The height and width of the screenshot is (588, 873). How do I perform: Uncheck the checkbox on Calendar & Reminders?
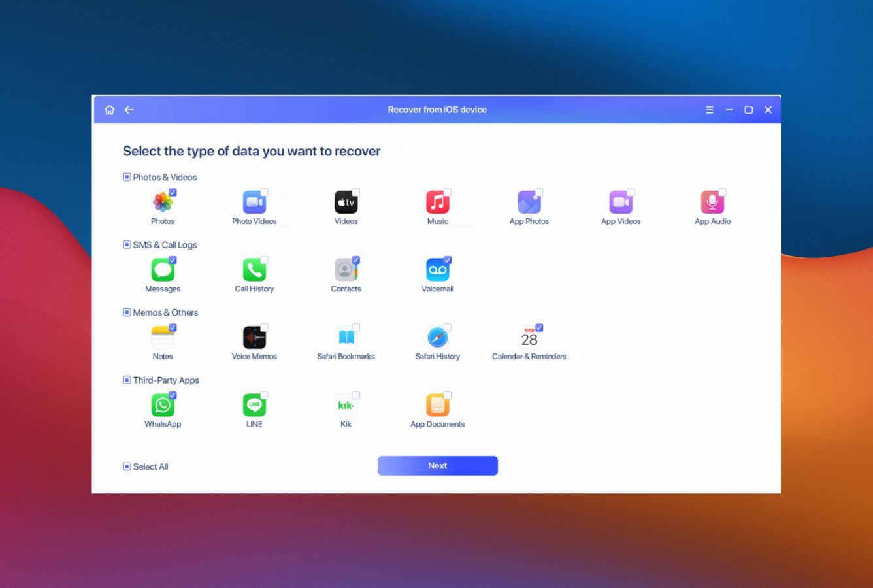539,328
